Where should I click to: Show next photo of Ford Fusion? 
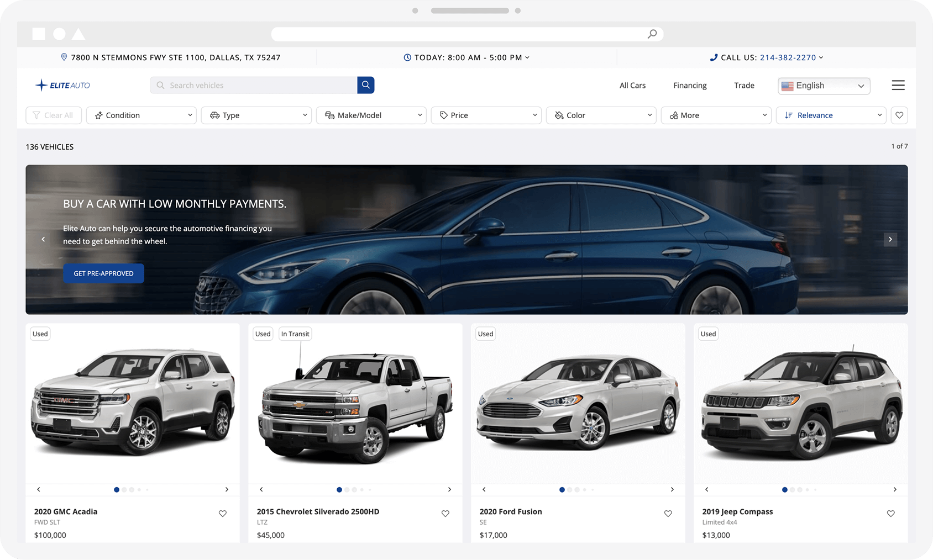(x=672, y=489)
